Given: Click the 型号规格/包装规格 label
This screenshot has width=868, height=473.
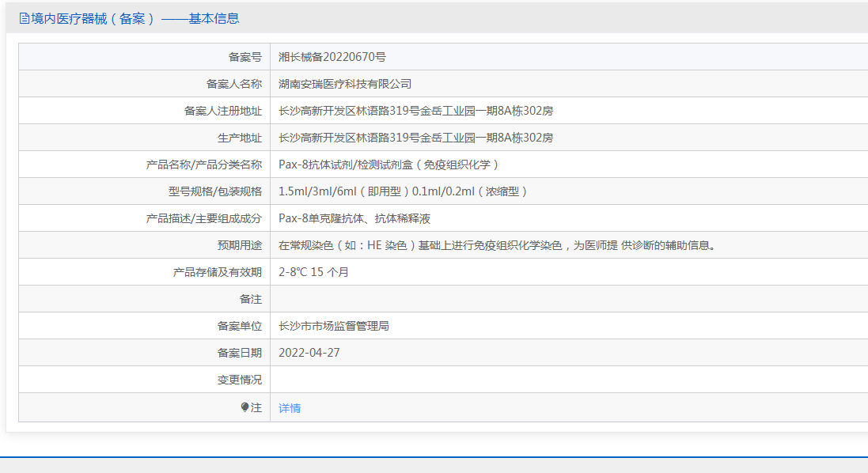Looking at the screenshot, I should click(x=214, y=192).
